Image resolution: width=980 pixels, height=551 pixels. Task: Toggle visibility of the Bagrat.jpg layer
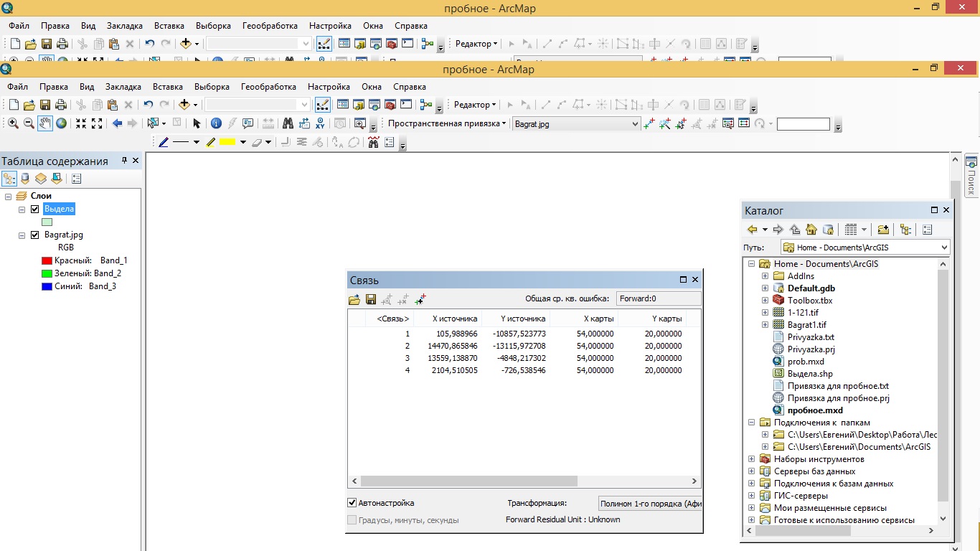coord(34,235)
